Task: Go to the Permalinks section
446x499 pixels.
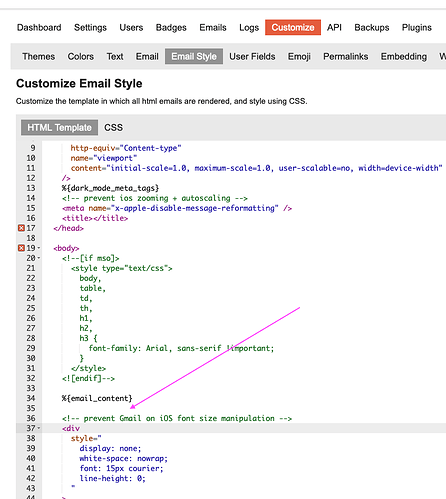Action: click(x=346, y=56)
